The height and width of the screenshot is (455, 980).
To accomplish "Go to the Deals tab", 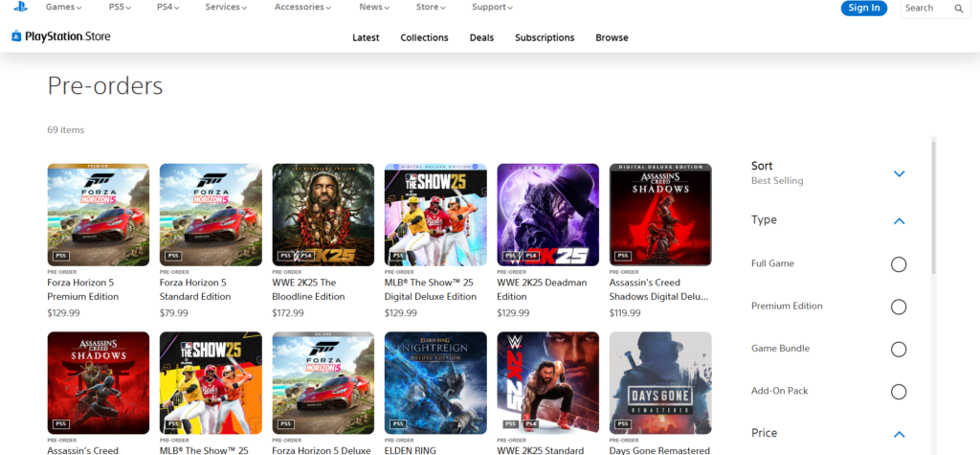I will (x=482, y=37).
